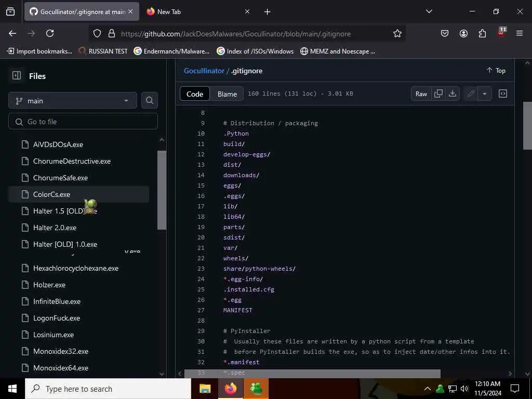
Task: Click the Go to file field
Action: [83, 122]
